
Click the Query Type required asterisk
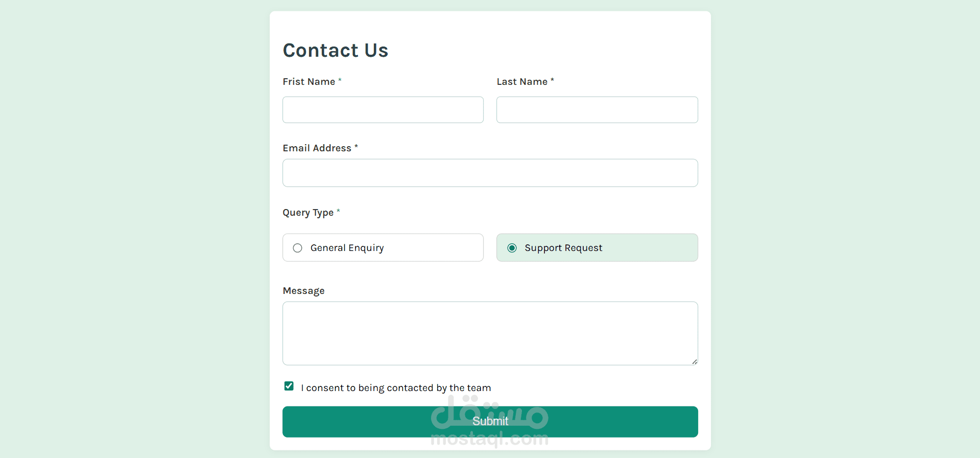[x=338, y=211]
